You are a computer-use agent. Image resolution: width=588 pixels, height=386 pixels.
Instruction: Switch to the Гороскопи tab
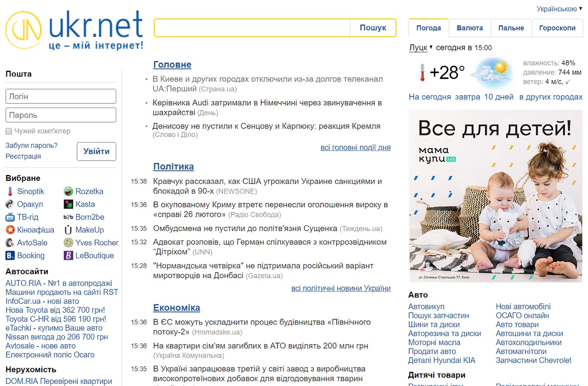pos(557,28)
